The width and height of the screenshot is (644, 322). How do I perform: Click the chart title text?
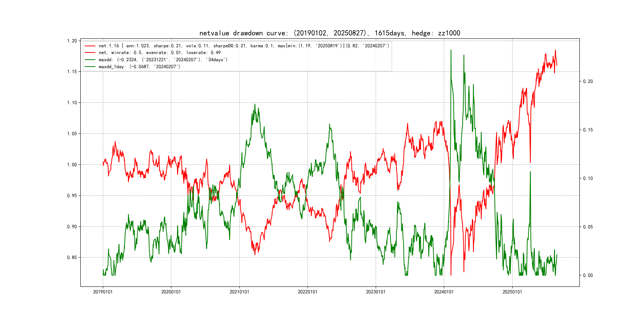coord(330,33)
